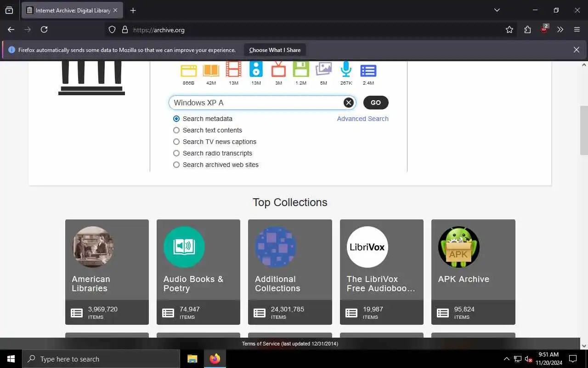
Task: Open the collections list icon showing 2.4M
Action: 368,71
